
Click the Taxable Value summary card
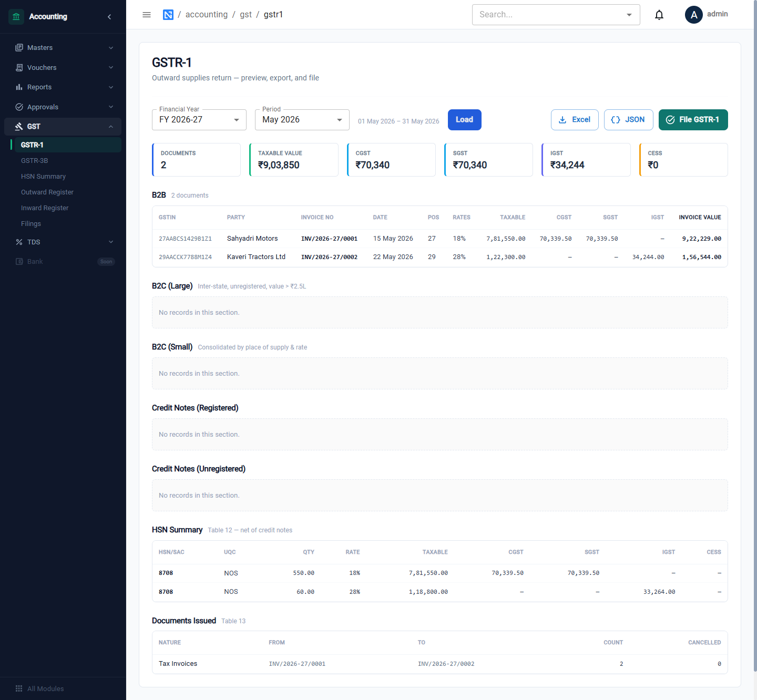(x=294, y=160)
